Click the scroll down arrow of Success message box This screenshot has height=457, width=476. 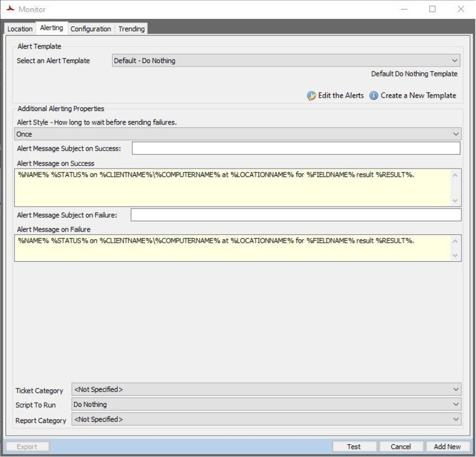(x=455, y=201)
